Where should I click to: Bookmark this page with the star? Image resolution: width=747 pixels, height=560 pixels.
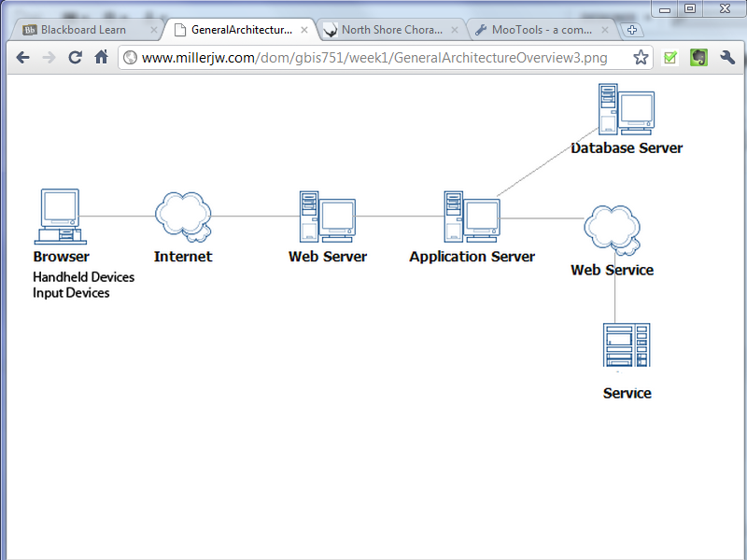pos(641,58)
